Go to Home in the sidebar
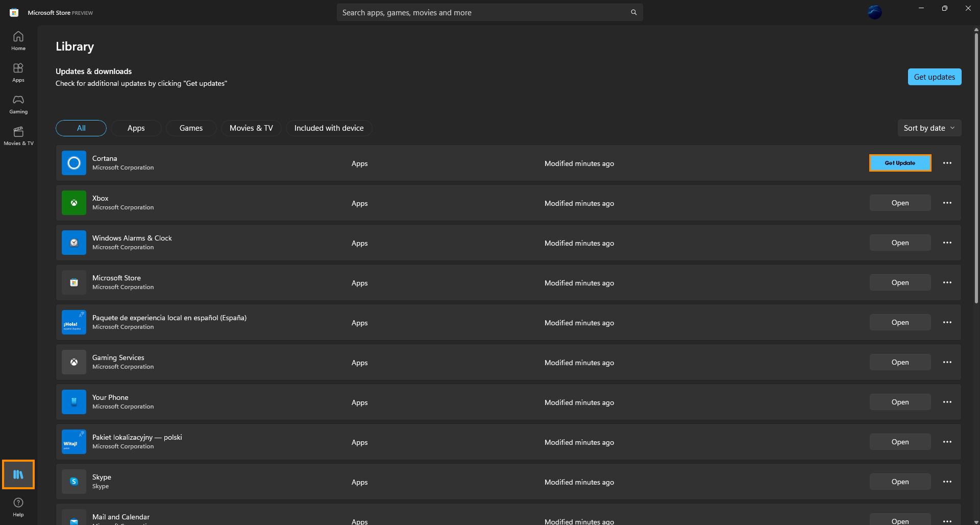980x525 pixels. (18, 41)
